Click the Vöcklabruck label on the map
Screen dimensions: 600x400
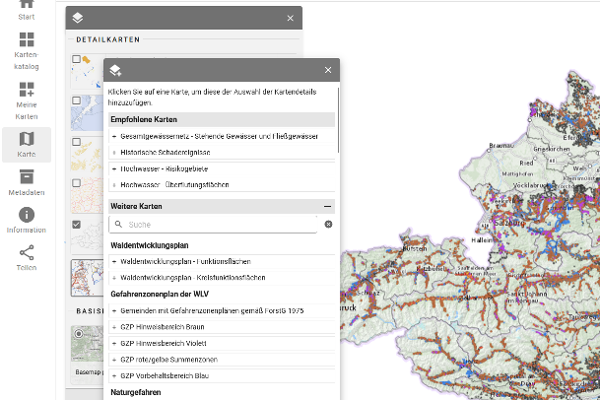[x=532, y=185]
